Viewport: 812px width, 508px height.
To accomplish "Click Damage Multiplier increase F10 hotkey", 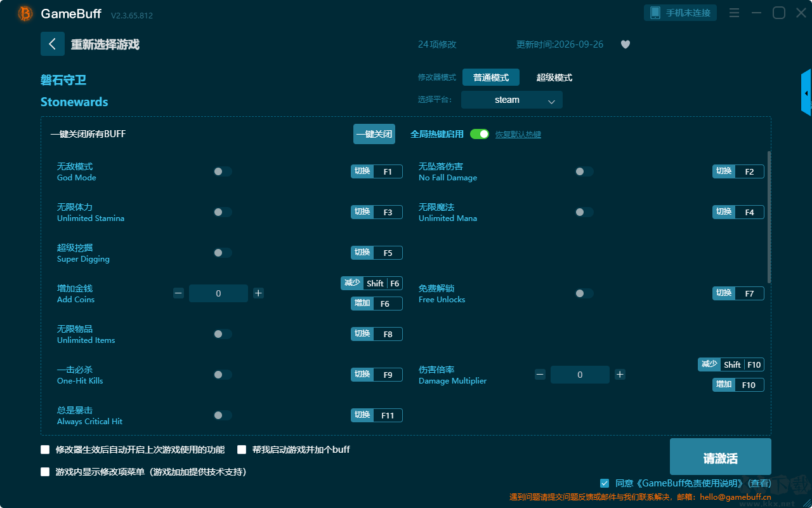I will [x=738, y=385].
